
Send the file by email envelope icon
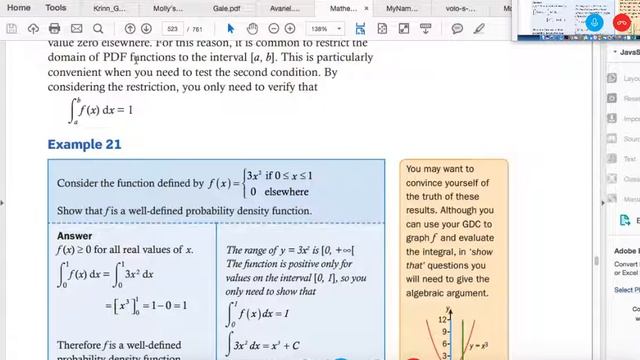(x=76, y=29)
